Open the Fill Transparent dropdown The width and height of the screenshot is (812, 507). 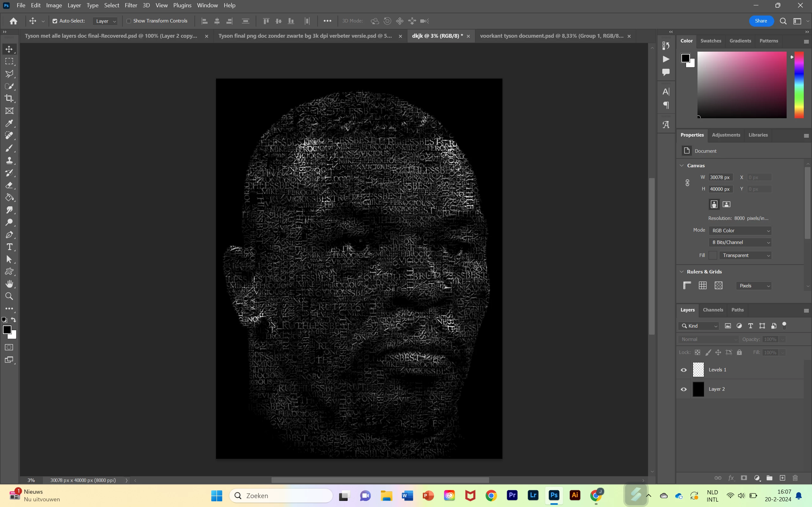[745, 255]
